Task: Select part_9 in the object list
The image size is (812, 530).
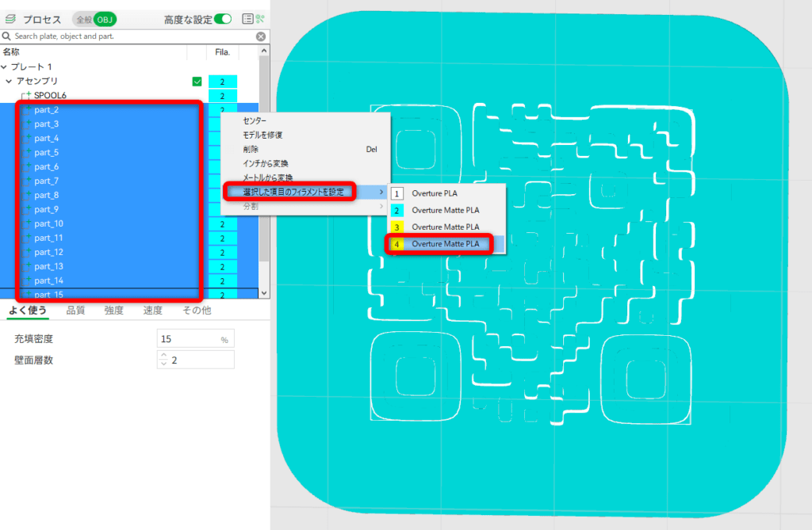Action: 46,209
